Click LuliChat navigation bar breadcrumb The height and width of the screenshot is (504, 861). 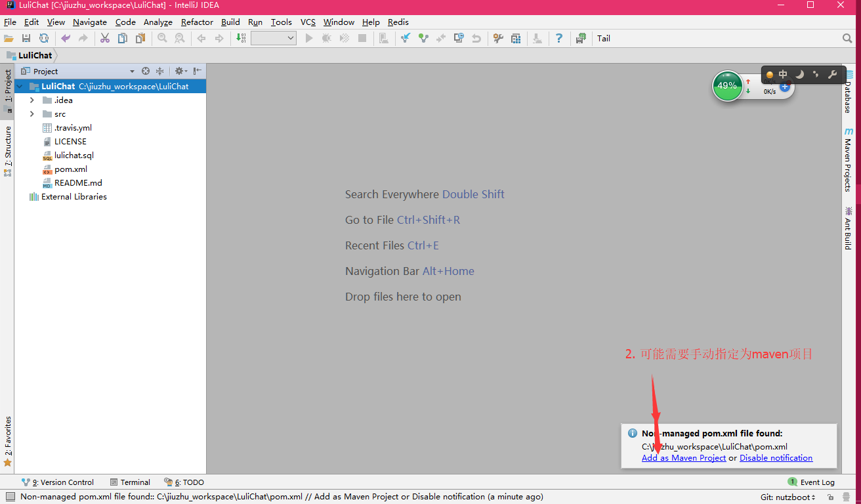pos(30,56)
